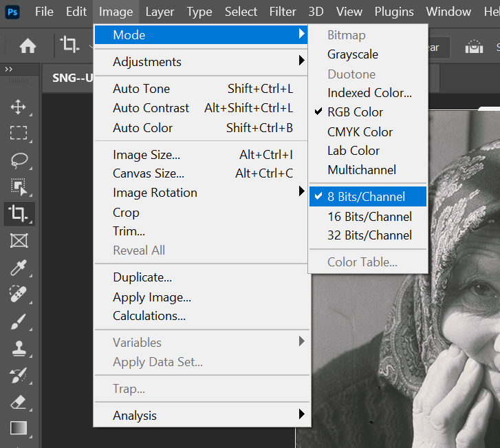Open the Filter menu

click(x=283, y=12)
